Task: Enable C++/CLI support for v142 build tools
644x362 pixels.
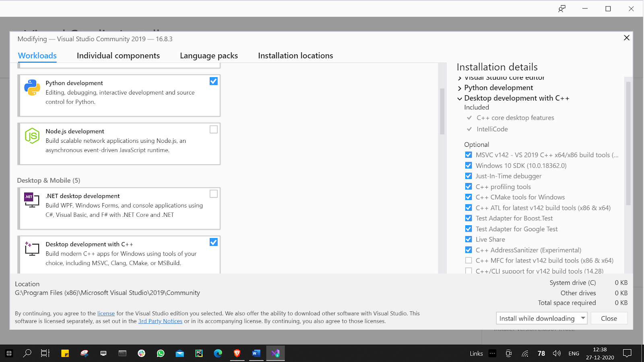Action: [469, 271]
